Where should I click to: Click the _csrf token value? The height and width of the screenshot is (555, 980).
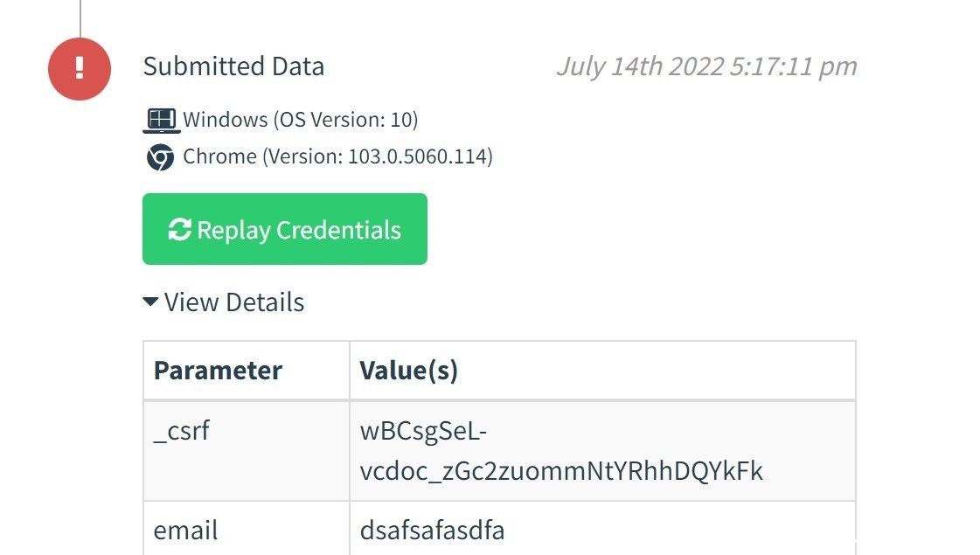coord(561,451)
